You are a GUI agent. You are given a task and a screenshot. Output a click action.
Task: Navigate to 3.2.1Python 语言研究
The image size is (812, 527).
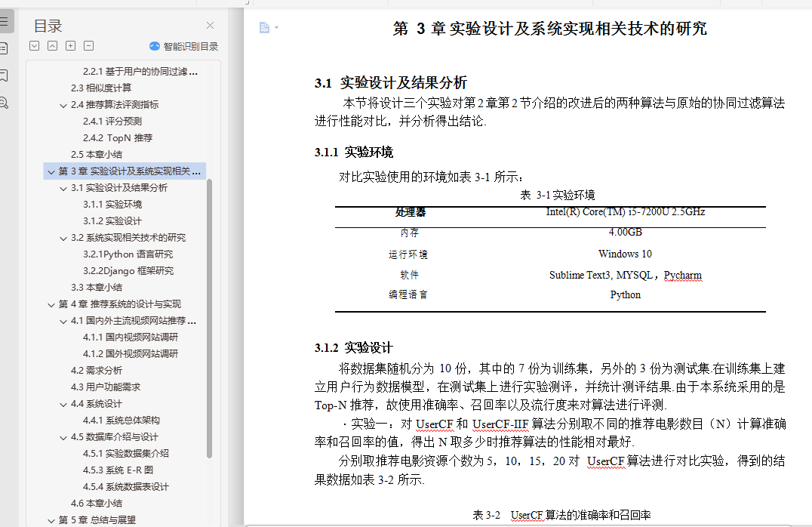(x=128, y=254)
